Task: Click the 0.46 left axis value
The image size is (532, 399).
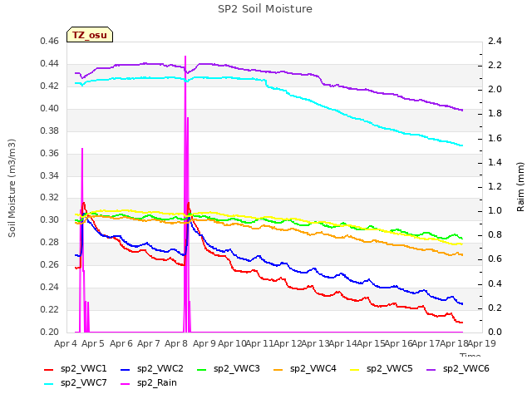Action: pyautogui.click(x=50, y=42)
